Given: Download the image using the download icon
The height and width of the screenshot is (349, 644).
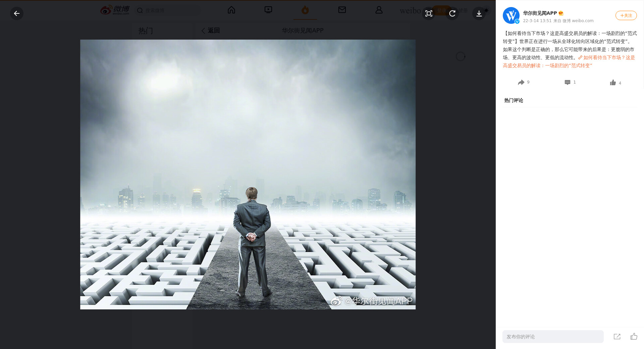Looking at the screenshot, I should pyautogui.click(x=479, y=13).
